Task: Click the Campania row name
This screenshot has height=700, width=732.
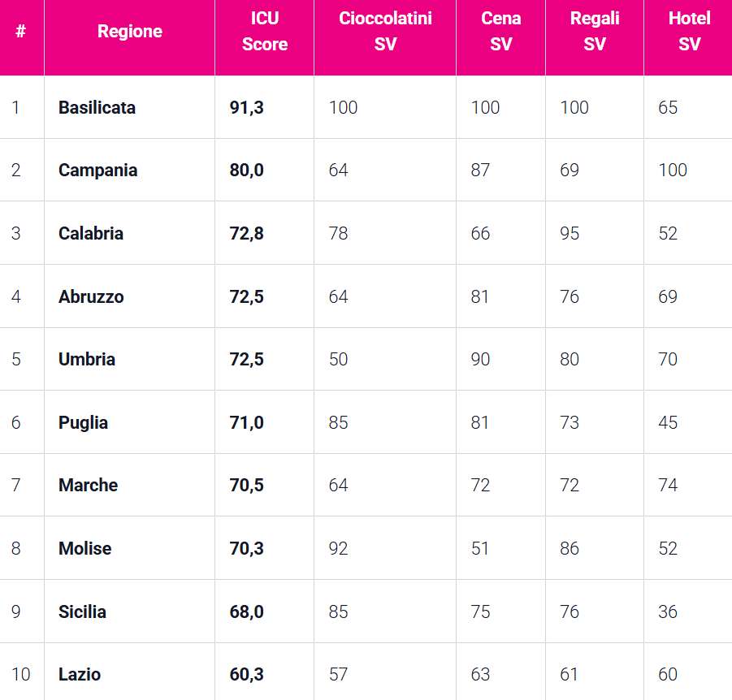Action: pos(97,171)
